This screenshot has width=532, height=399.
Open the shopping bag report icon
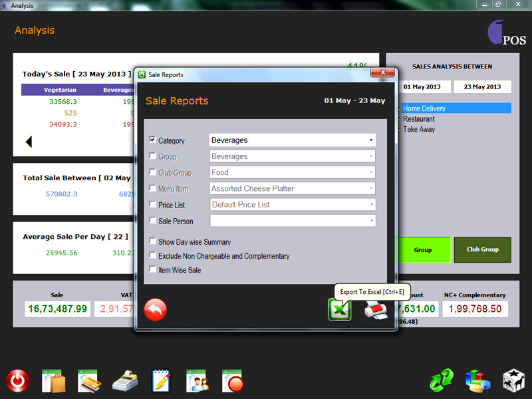tap(53, 381)
